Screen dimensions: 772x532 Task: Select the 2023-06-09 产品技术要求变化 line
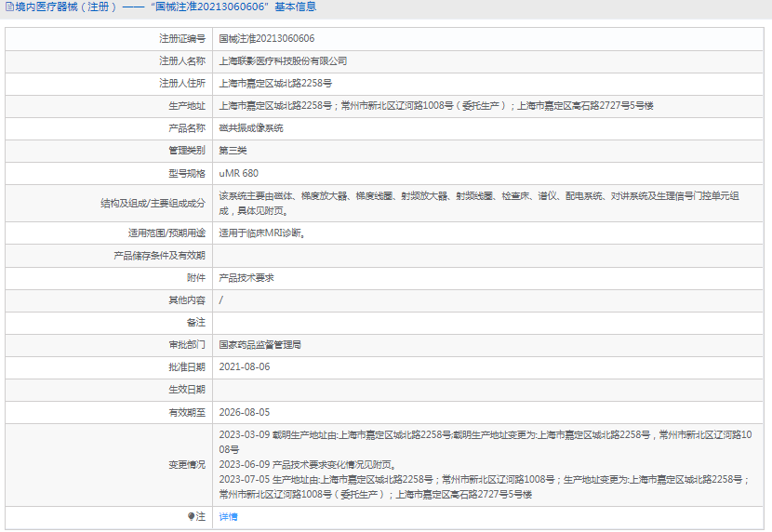click(x=308, y=465)
